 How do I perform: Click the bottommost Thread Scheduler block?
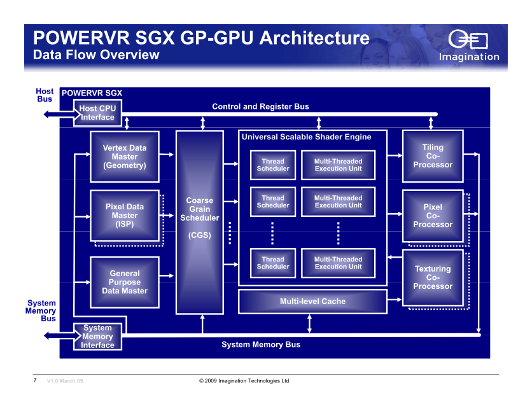tap(273, 263)
